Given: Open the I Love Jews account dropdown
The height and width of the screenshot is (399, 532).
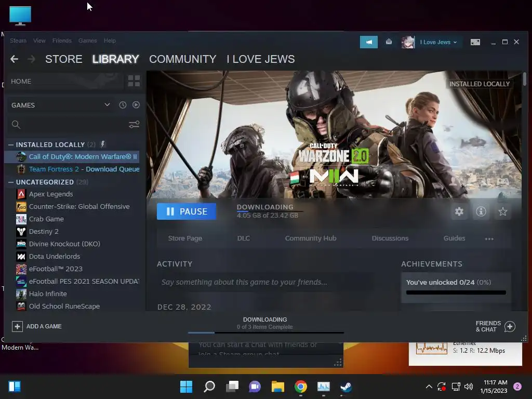Looking at the screenshot, I should tap(438, 42).
